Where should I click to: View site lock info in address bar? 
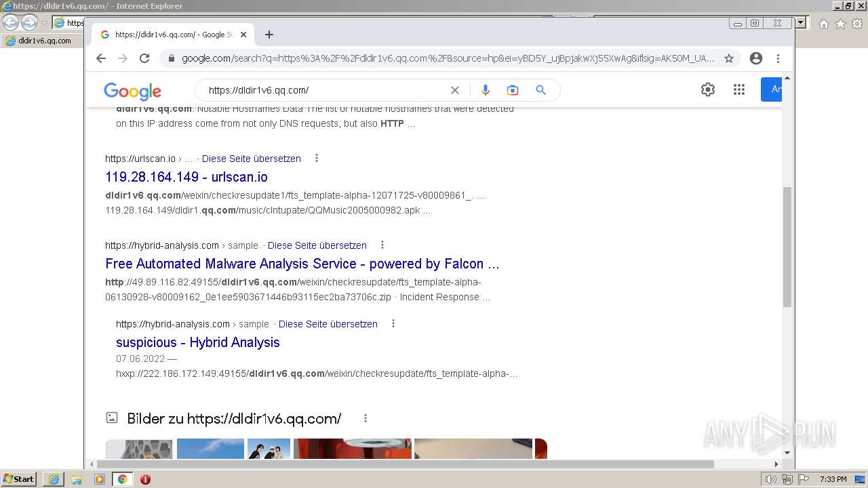point(171,58)
